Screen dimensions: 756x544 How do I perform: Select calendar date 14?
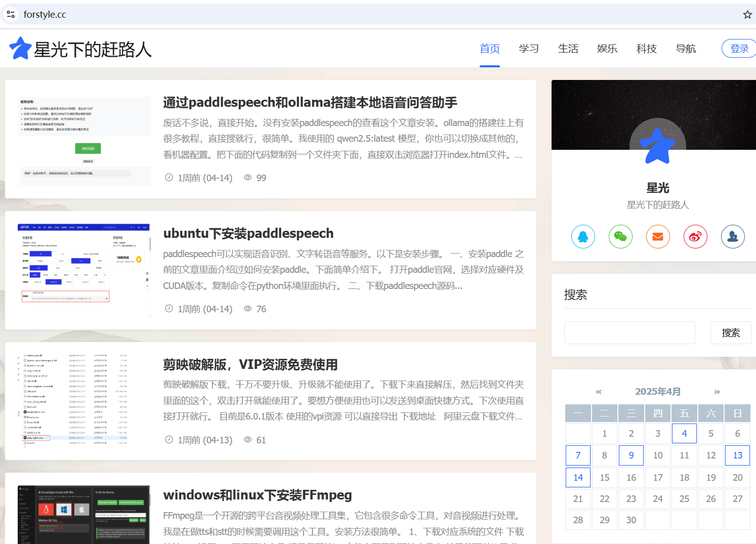pyautogui.click(x=578, y=477)
